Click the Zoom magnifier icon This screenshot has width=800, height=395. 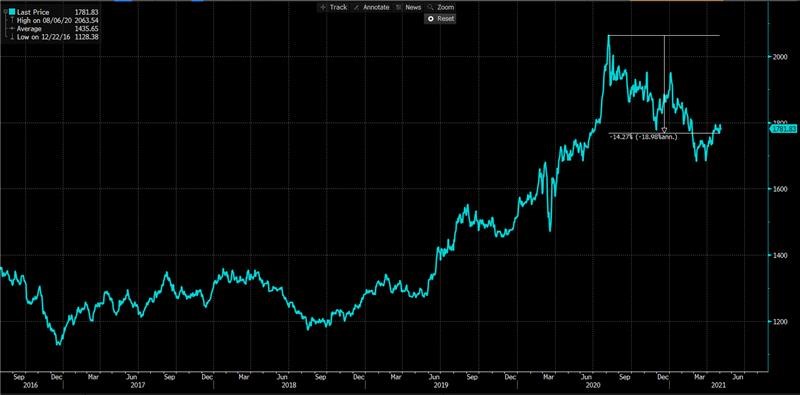click(x=431, y=8)
